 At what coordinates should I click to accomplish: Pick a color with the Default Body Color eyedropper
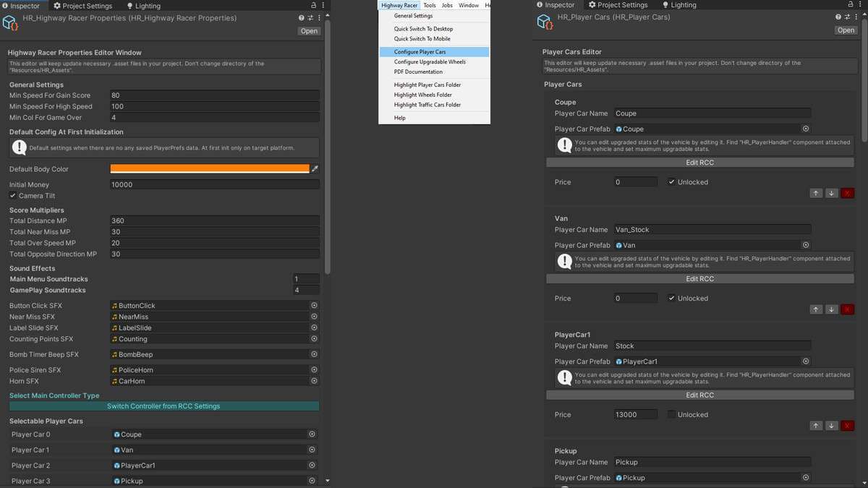pyautogui.click(x=315, y=168)
